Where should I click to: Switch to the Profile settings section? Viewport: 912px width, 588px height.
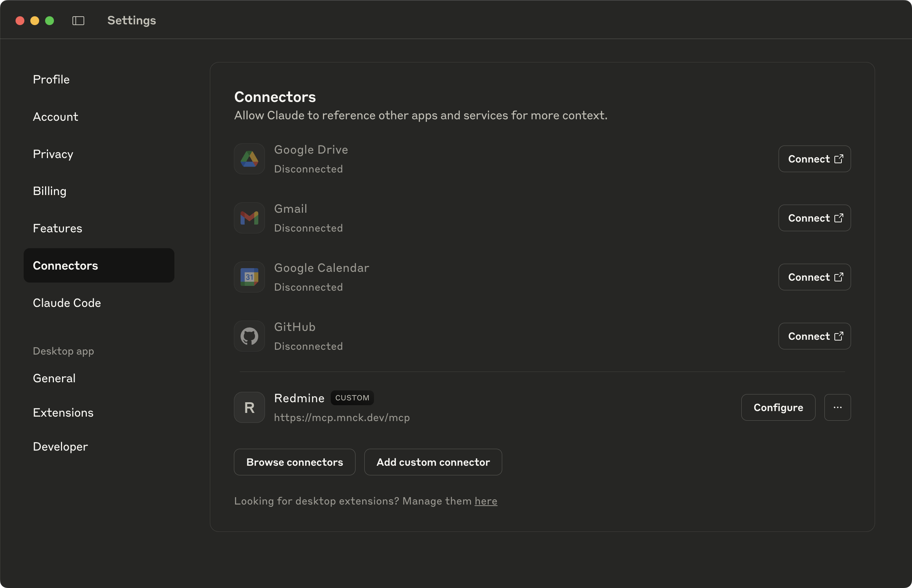[51, 79]
